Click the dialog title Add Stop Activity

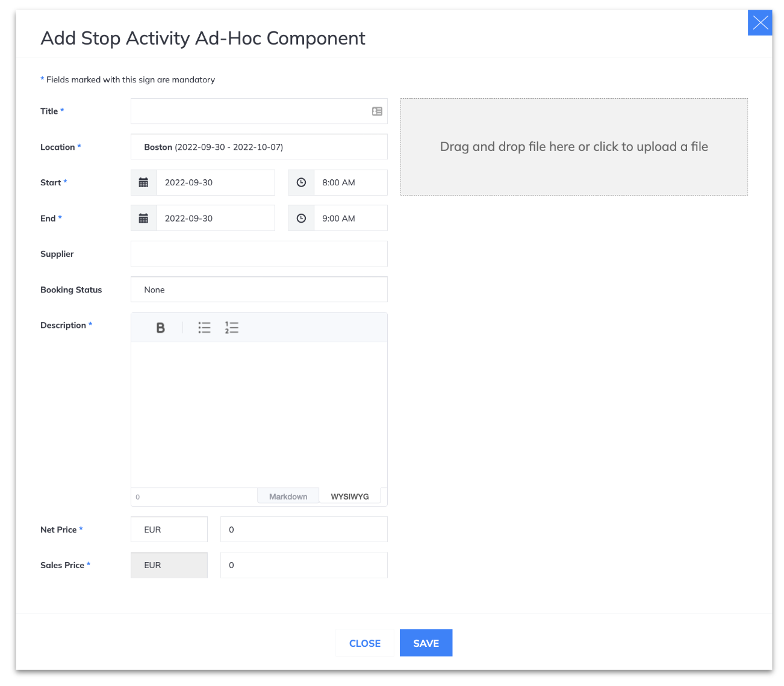pos(203,38)
